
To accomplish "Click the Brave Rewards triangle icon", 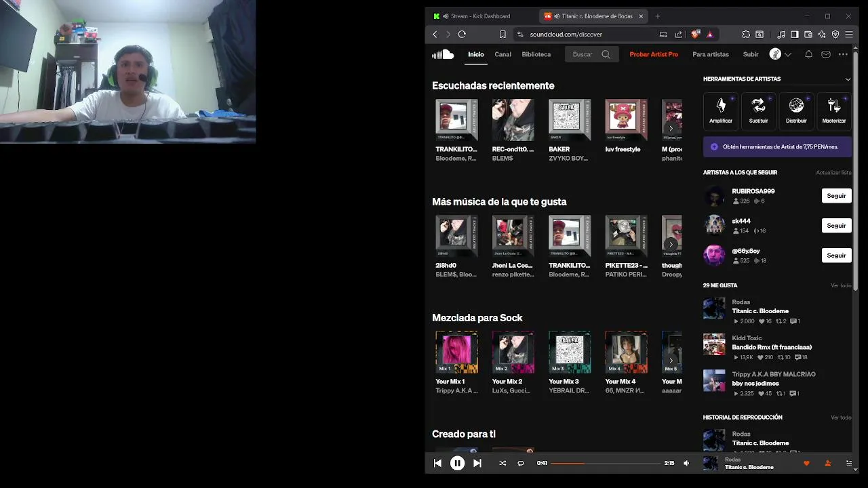I will (x=710, y=34).
